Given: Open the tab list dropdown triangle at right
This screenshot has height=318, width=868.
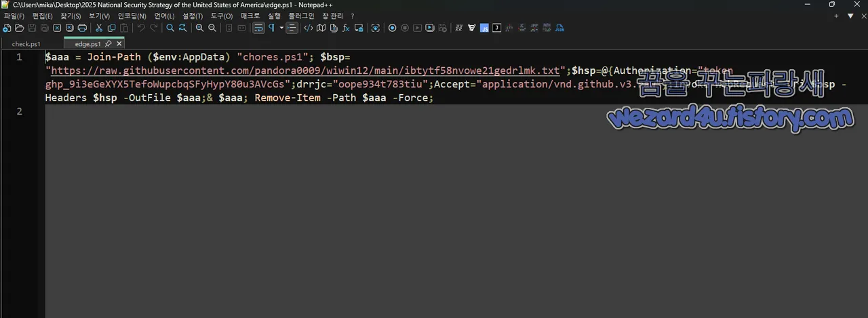Looking at the screenshot, I should click(850, 16).
